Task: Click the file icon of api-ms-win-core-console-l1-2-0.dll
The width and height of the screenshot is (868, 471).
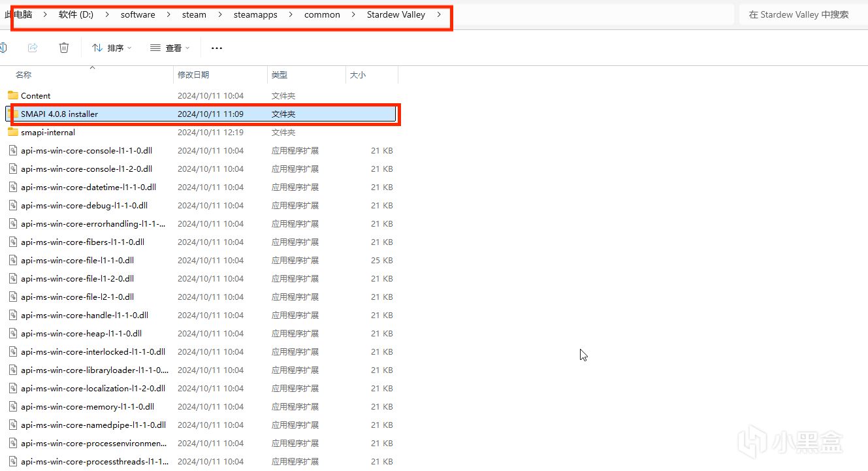Action: 13,169
